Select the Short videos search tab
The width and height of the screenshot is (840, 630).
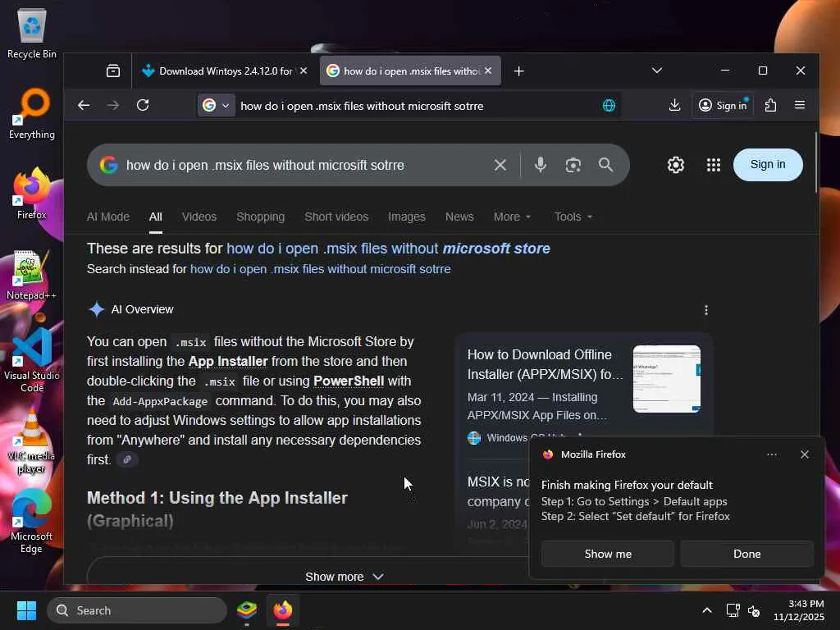pyautogui.click(x=336, y=217)
